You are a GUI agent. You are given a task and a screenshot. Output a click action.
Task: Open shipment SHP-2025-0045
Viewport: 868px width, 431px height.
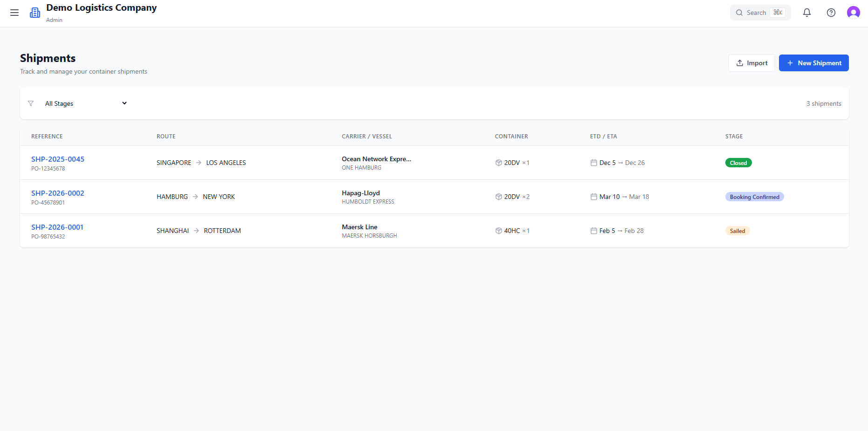point(58,159)
